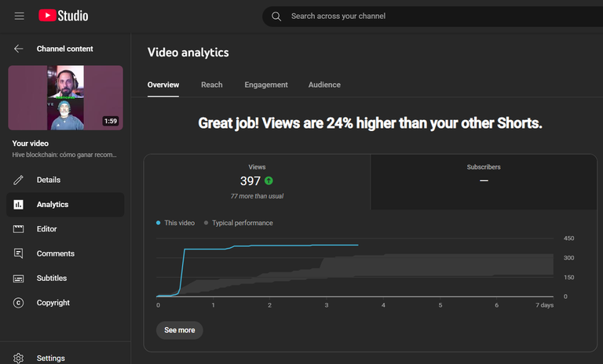Open the Details page label
Image resolution: width=603 pixels, height=364 pixels.
(x=49, y=180)
